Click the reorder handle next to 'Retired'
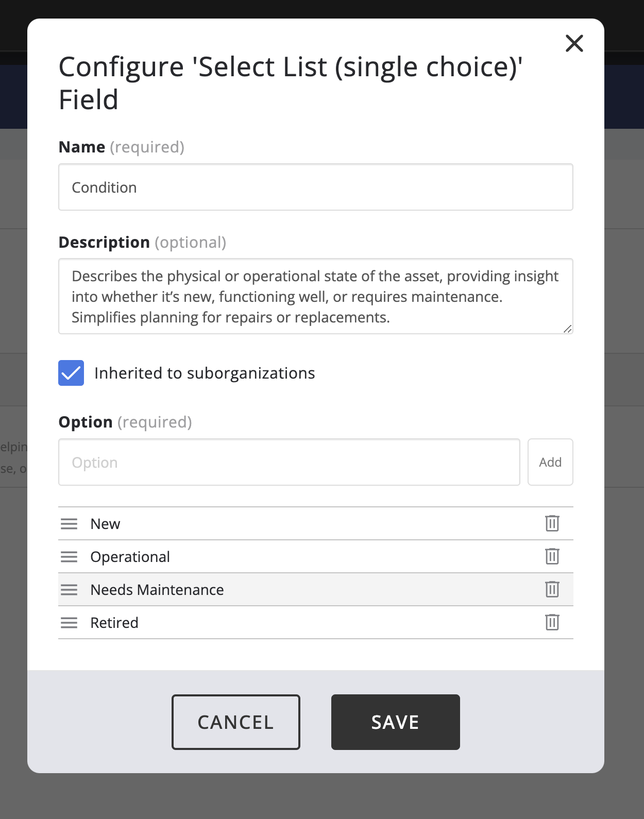Image resolution: width=644 pixels, height=819 pixels. (69, 623)
